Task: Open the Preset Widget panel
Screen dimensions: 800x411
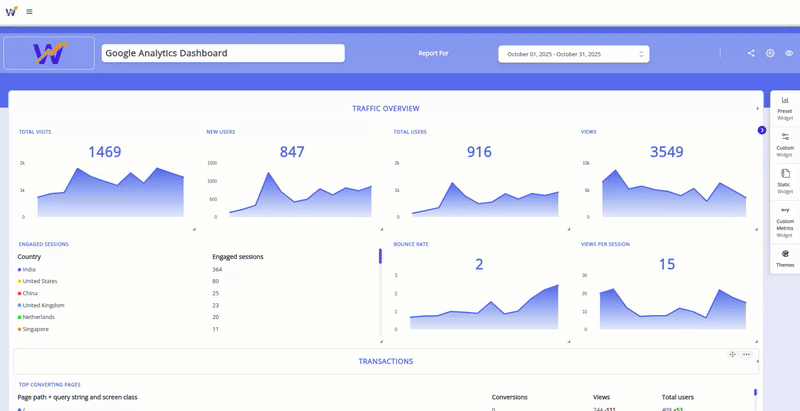Action: coord(785,108)
